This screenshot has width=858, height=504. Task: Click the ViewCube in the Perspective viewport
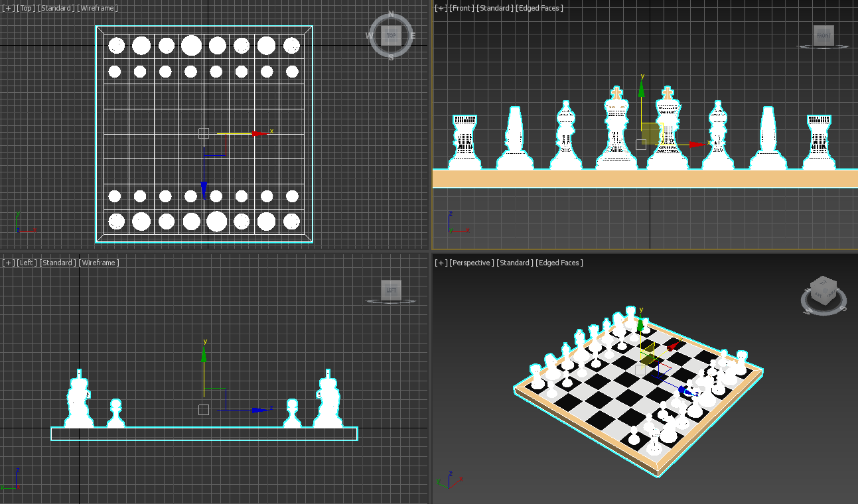pos(823,291)
